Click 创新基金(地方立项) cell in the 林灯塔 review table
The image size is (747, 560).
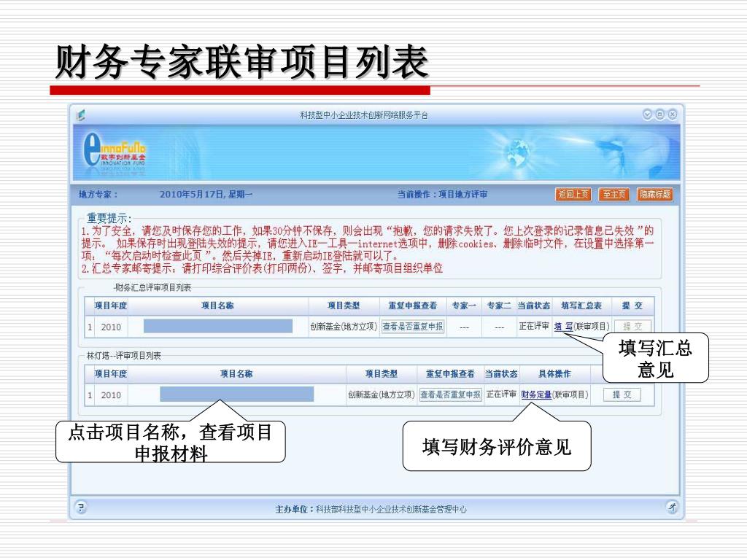(381, 394)
